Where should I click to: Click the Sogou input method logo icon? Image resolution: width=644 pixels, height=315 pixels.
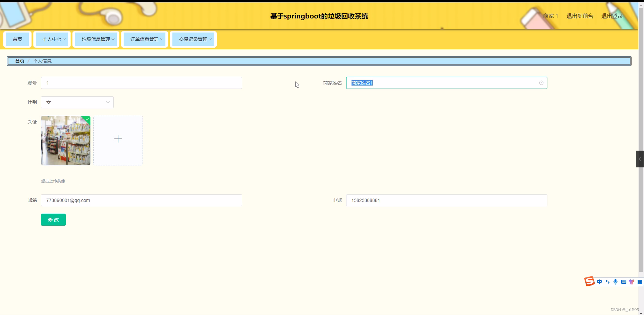[x=590, y=281]
